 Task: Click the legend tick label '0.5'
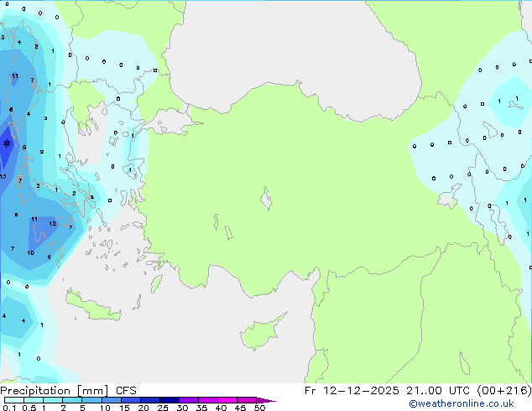[29, 408]
